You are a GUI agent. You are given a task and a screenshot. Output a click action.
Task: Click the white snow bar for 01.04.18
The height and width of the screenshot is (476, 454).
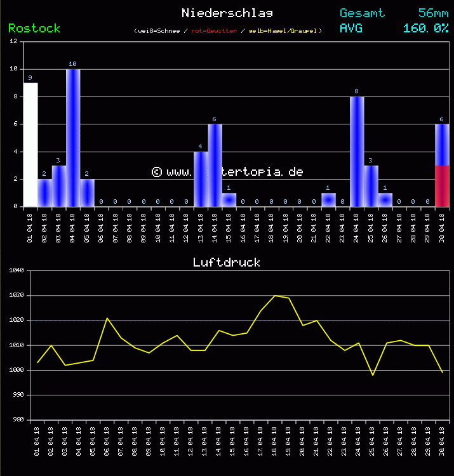30,145
